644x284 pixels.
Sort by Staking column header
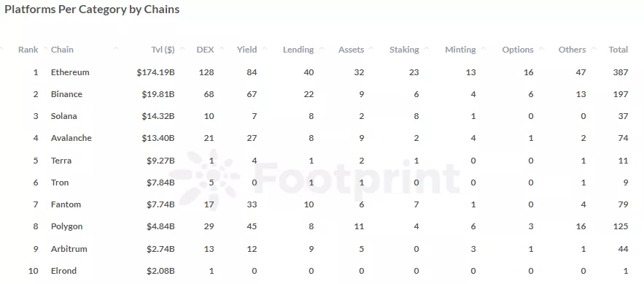[x=404, y=50]
